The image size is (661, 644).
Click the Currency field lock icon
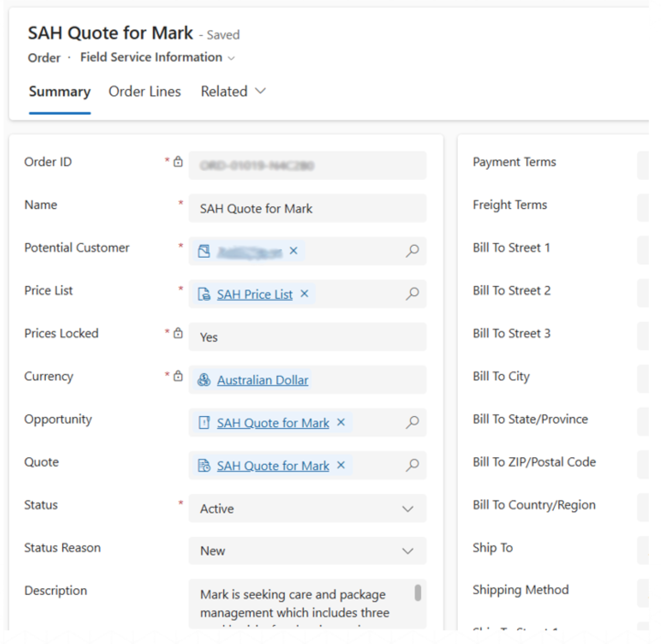178,376
